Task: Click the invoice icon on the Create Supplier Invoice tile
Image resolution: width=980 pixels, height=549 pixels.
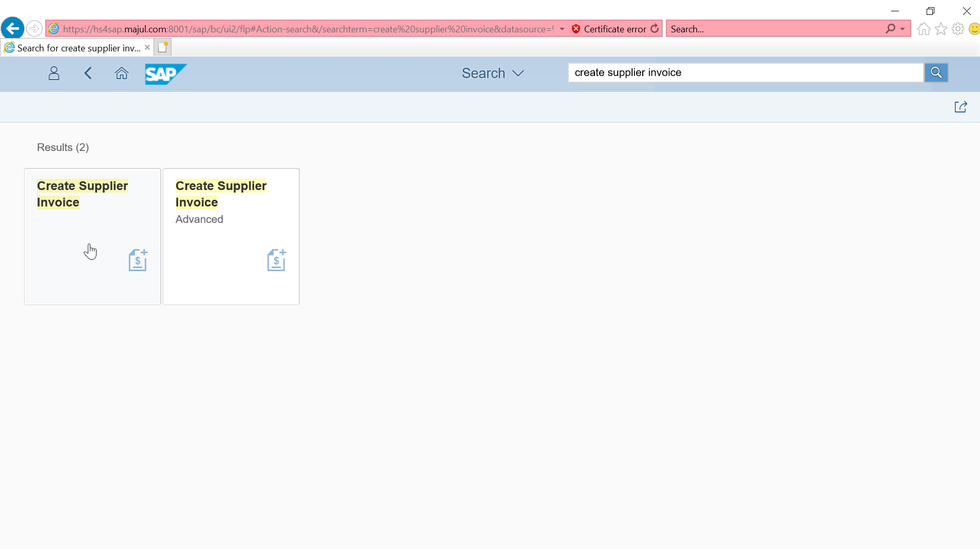Action: point(138,259)
